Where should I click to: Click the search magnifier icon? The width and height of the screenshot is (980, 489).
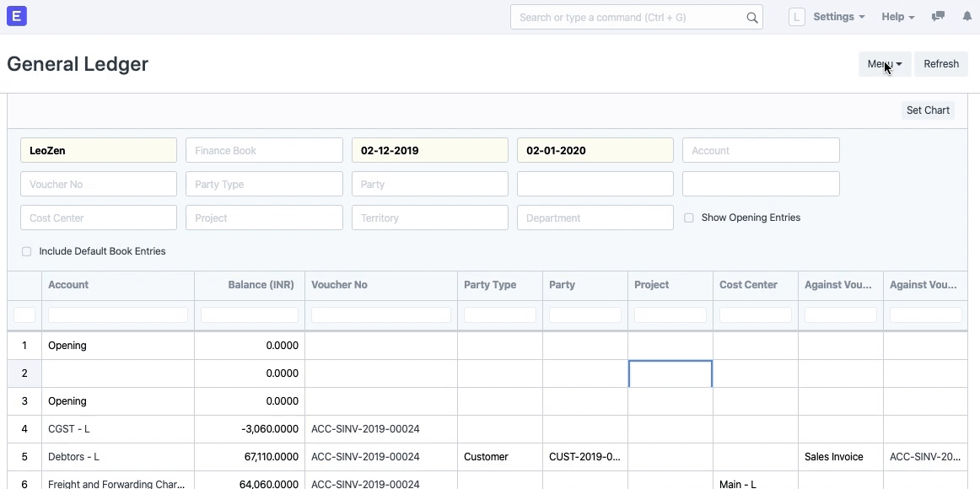pyautogui.click(x=751, y=18)
